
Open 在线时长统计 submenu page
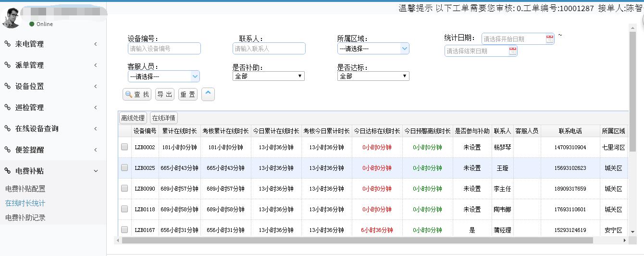point(25,203)
